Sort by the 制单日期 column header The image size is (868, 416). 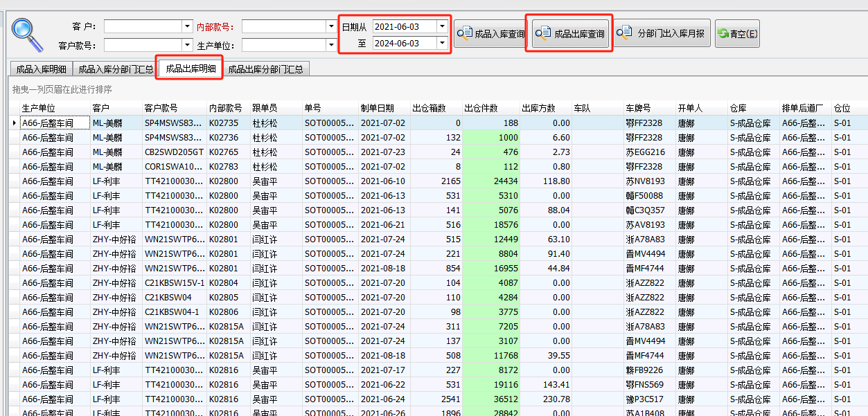pos(384,108)
